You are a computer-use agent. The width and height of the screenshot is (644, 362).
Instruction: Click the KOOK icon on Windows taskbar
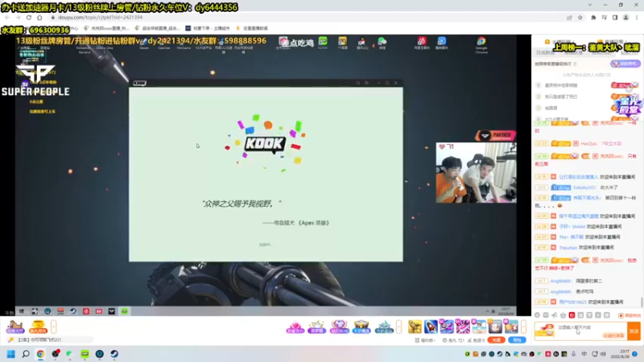pos(85,354)
